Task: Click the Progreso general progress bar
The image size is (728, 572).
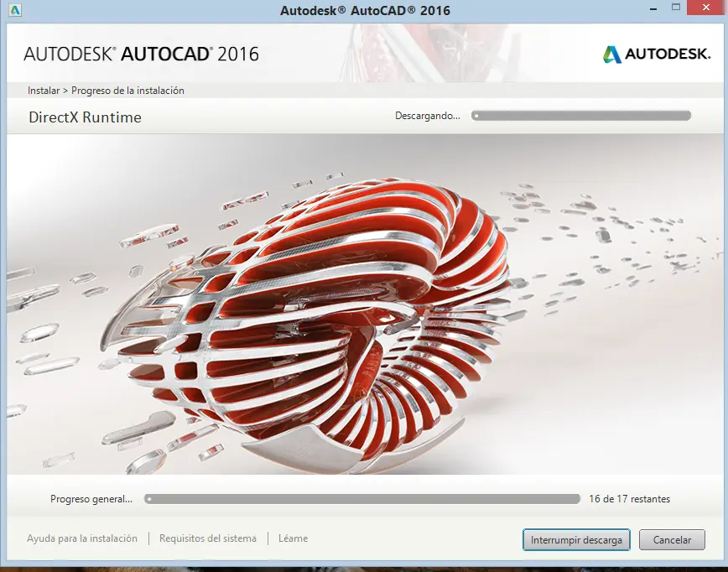Action: coord(362,499)
